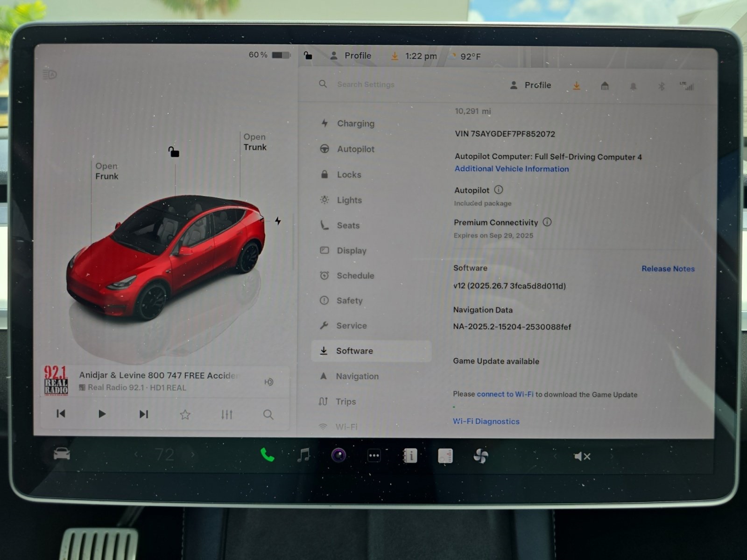The image size is (747, 560).
Task: Unmute the volume speaker icon
Action: click(582, 456)
